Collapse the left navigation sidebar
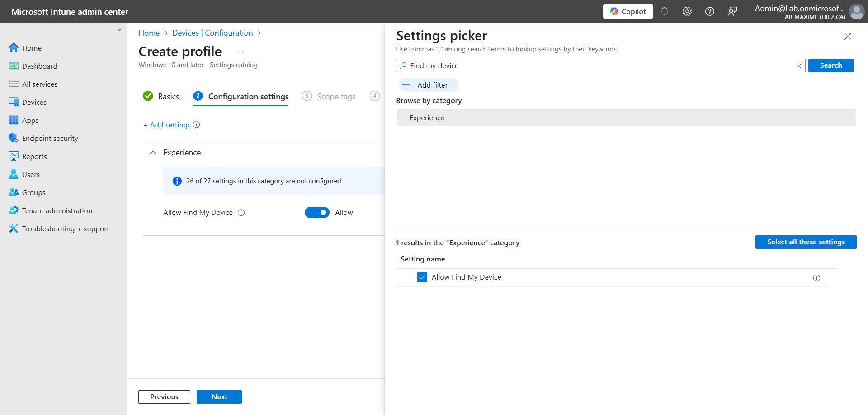Viewport: 868px width, 415px height. [119, 31]
